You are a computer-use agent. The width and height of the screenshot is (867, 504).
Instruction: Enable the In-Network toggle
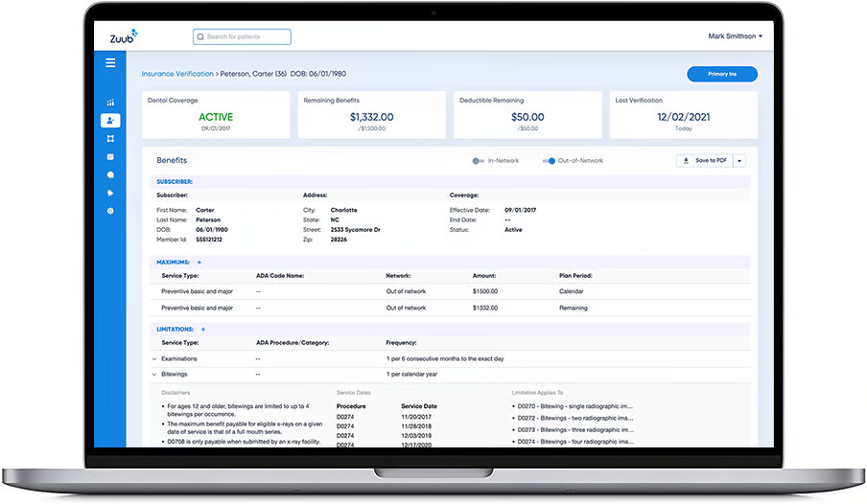pyautogui.click(x=479, y=161)
